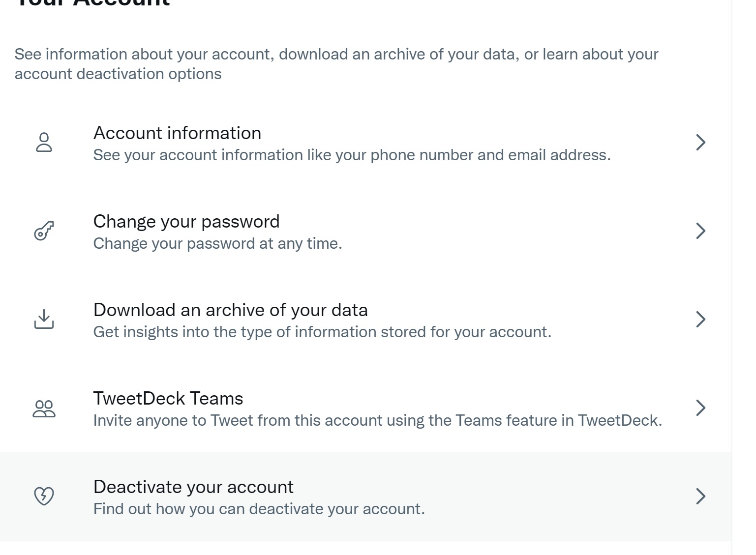The height and width of the screenshot is (555, 756).
Task: Click 'See your account information' description text
Action: (x=352, y=155)
